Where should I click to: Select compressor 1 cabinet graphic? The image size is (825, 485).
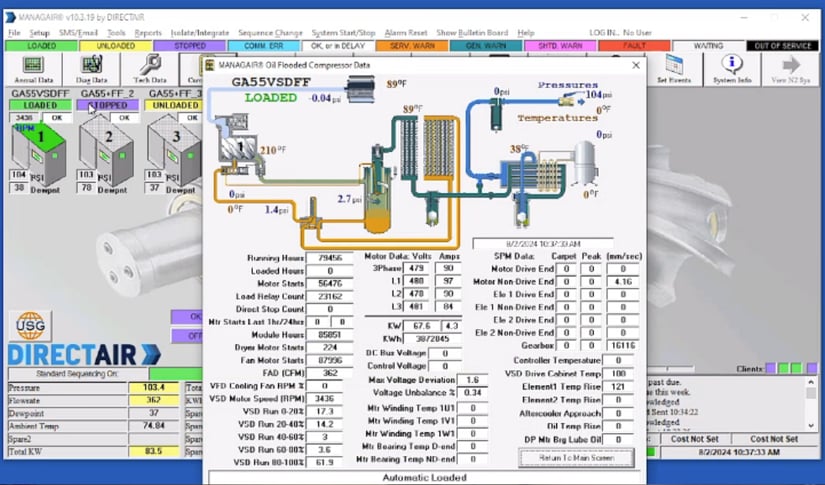click(39, 155)
